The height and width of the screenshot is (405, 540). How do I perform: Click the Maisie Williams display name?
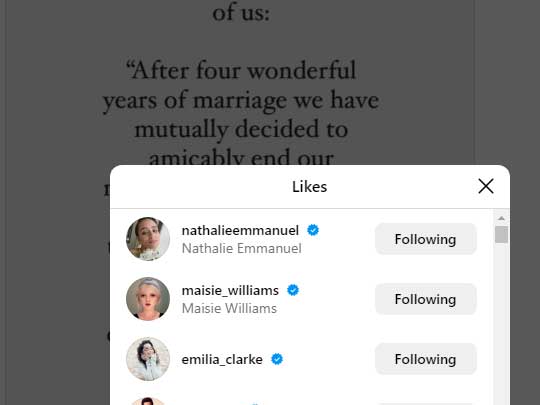[x=229, y=308]
